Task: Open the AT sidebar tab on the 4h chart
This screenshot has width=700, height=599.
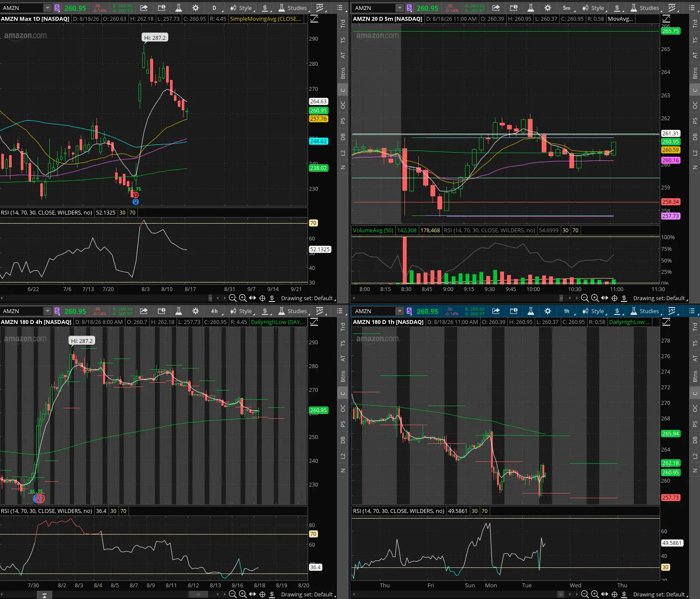Action: tap(343, 359)
